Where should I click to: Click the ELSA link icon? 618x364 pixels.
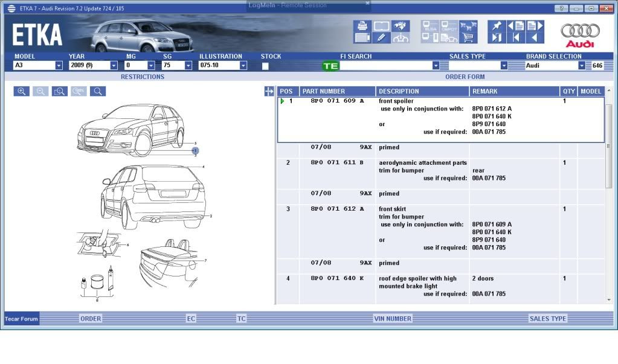tap(430, 26)
